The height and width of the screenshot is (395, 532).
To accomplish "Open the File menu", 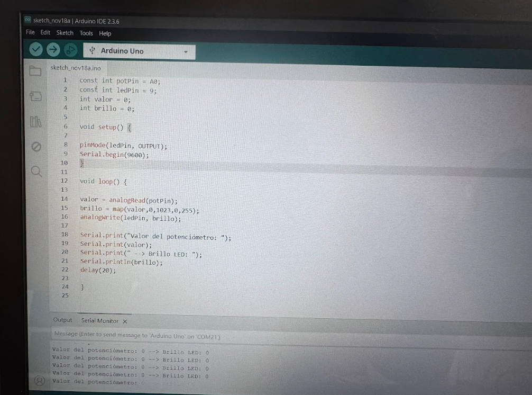I will (x=30, y=33).
